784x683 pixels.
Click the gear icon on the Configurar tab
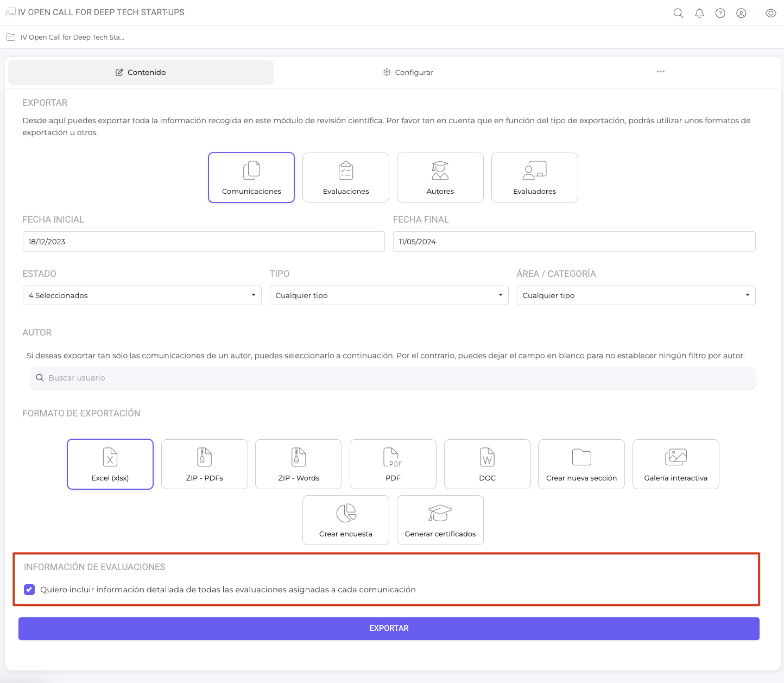[x=387, y=72]
